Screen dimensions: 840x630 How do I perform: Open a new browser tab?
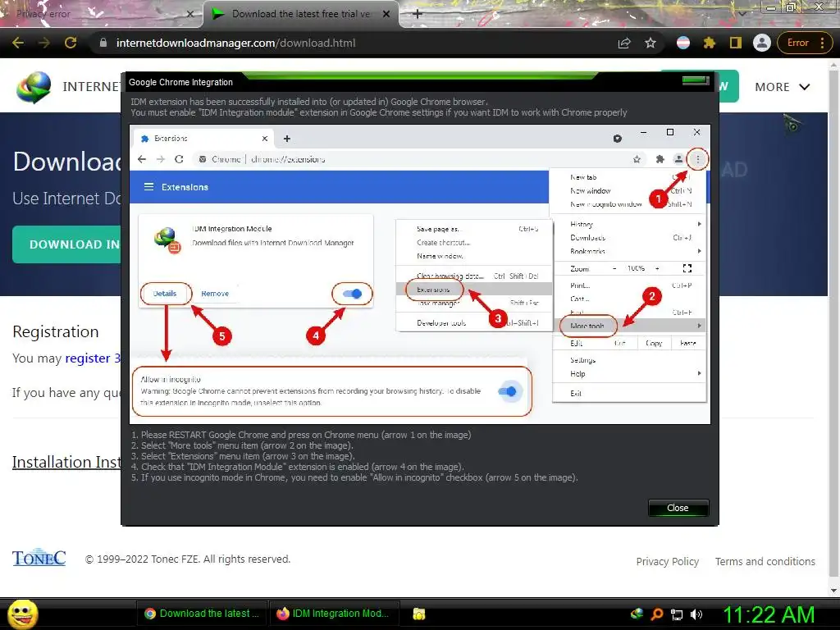tap(418, 14)
